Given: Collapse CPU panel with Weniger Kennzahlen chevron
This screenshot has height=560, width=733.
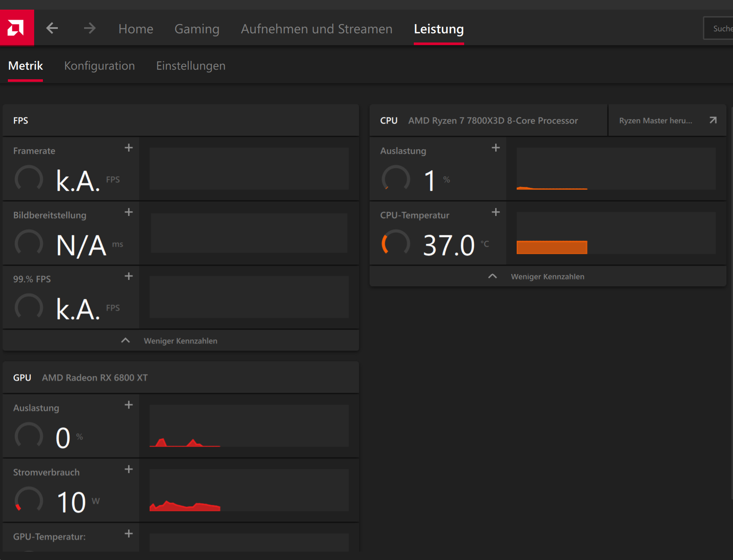Looking at the screenshot, I should pyautogui.click(x=493, y=276).
